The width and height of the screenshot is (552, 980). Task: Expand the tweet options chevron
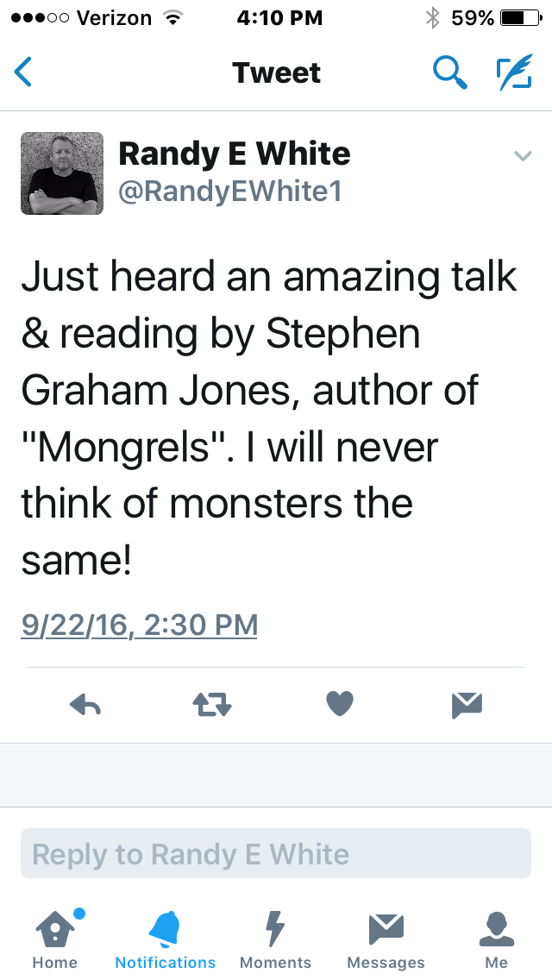click(x=522, y=156)
